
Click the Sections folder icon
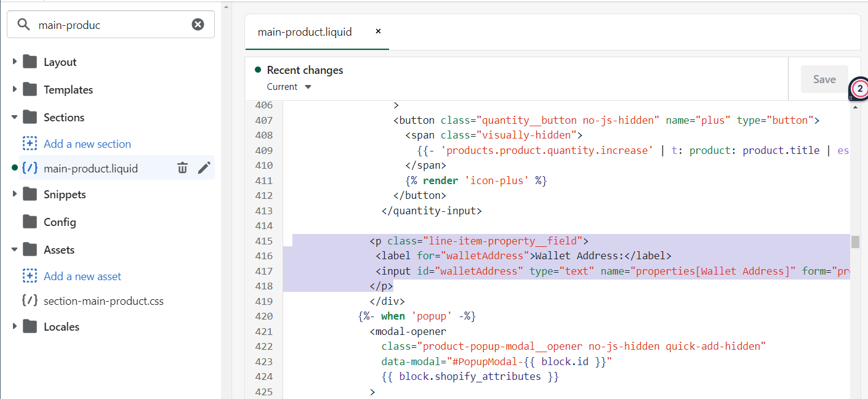tap(30, 117)
